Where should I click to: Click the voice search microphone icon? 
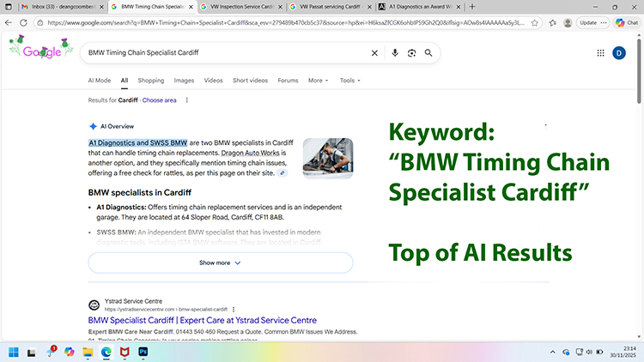pos(394,53)
